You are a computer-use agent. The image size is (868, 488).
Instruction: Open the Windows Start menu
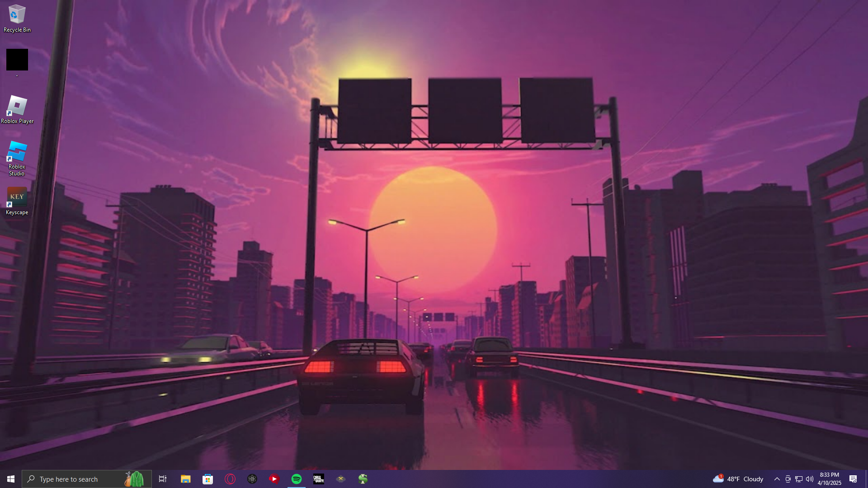pyautogui.click(x=11, y=479)
